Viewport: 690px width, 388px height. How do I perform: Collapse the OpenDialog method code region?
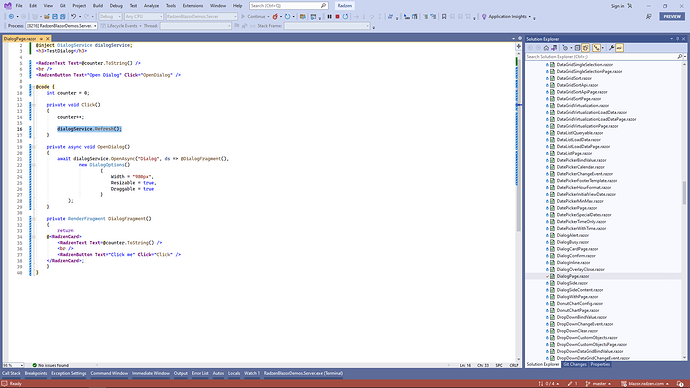pyautogui.click(x=34, y=147)
